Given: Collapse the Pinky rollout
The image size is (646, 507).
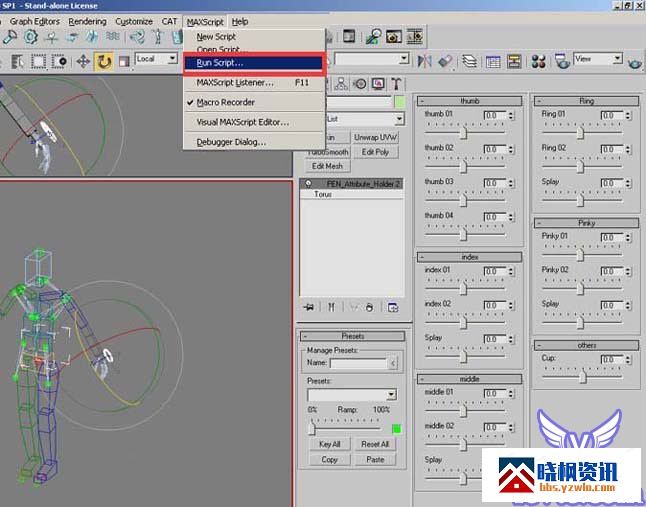Looking at the screenshot, I should [586, 223].
